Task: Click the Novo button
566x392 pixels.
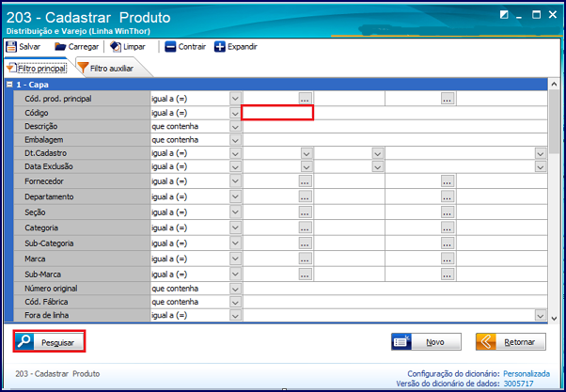Action: point(426,341)
